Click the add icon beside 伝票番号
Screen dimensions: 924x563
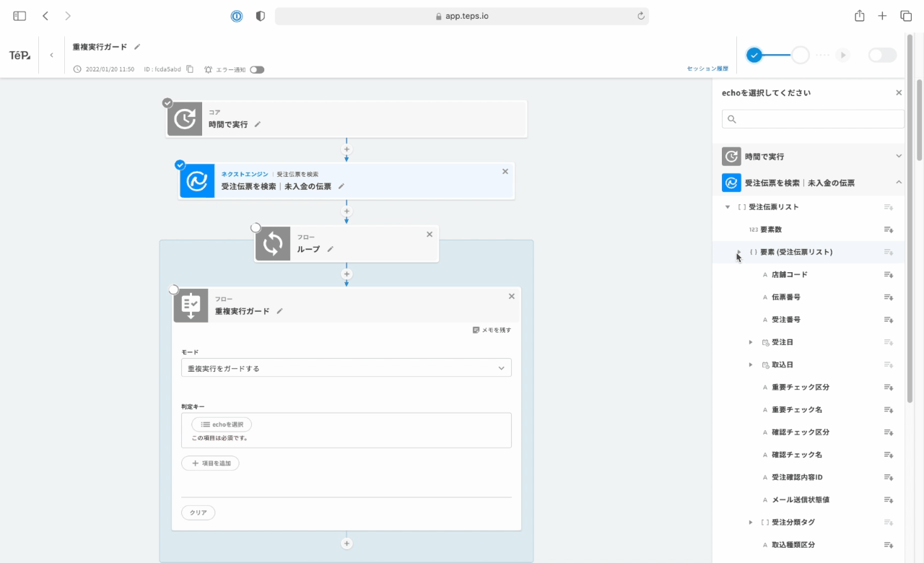pyautogui.click(x=889, y=297)
